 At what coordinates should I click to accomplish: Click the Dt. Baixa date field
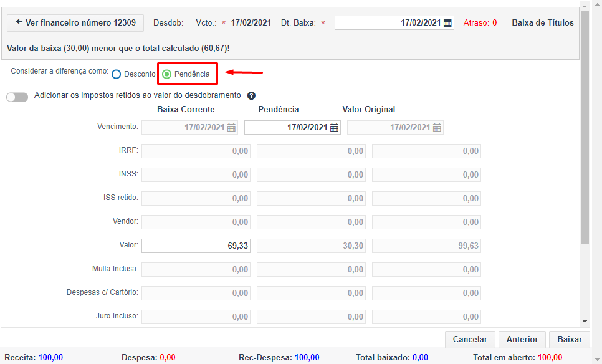(x=394, y=23)
